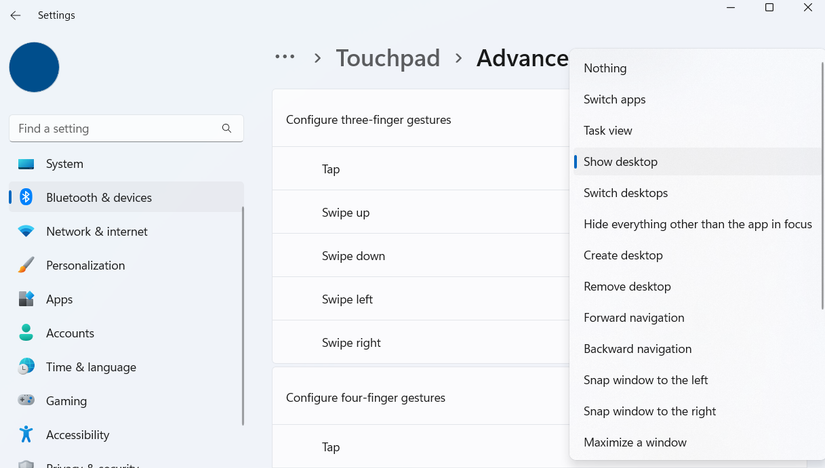825x468 pixels.
Task: Click the Accounts person icon
Action: [x=26, y=333]
